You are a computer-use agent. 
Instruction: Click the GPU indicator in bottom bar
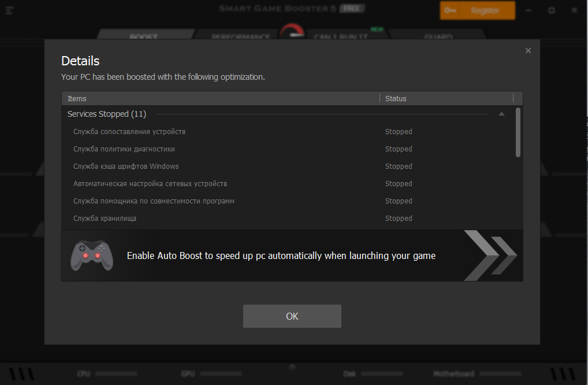[x=211, y=374]
